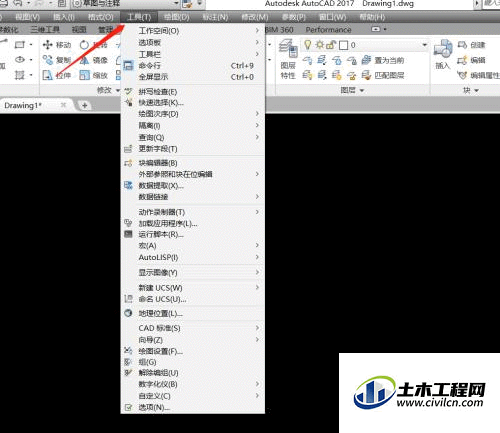
Task: Expand Palettes (选项板) submenu
Action: pyautogui.click(x=193, y=42)
